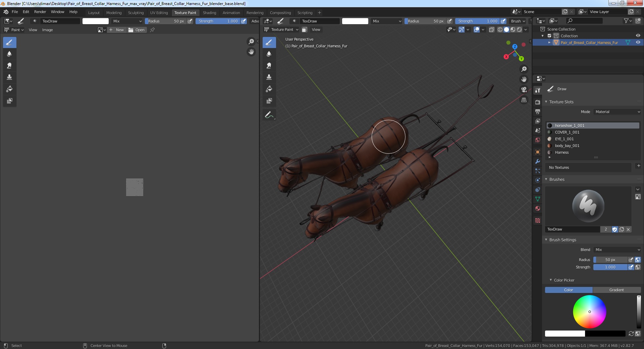The image size is (644, 349).
Task: Open the Texture Paint mode dropdown
Action: point(281,30)
